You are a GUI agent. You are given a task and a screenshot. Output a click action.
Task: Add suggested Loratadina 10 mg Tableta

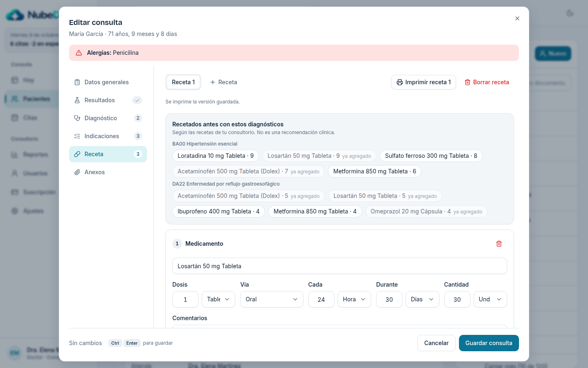(216, 156)
